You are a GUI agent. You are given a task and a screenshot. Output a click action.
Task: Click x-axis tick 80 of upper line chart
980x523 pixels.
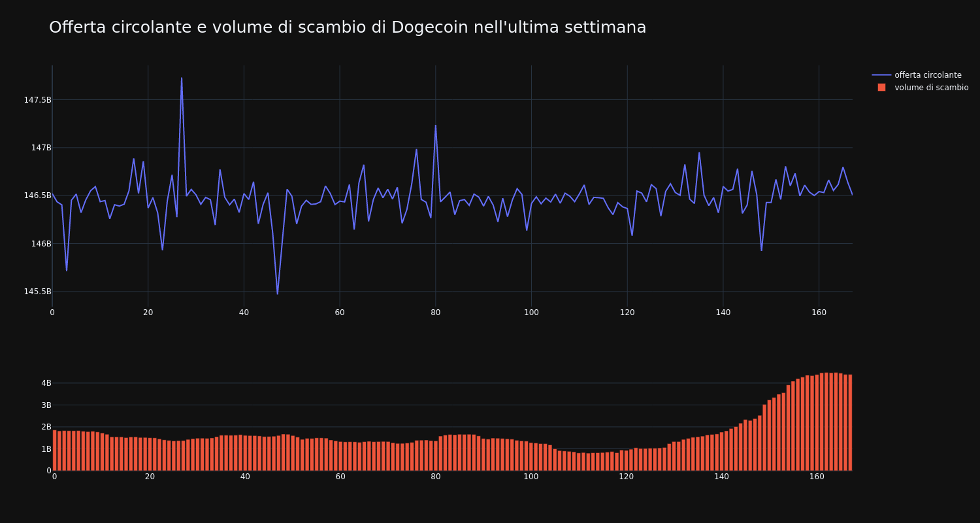pos(435,312)
